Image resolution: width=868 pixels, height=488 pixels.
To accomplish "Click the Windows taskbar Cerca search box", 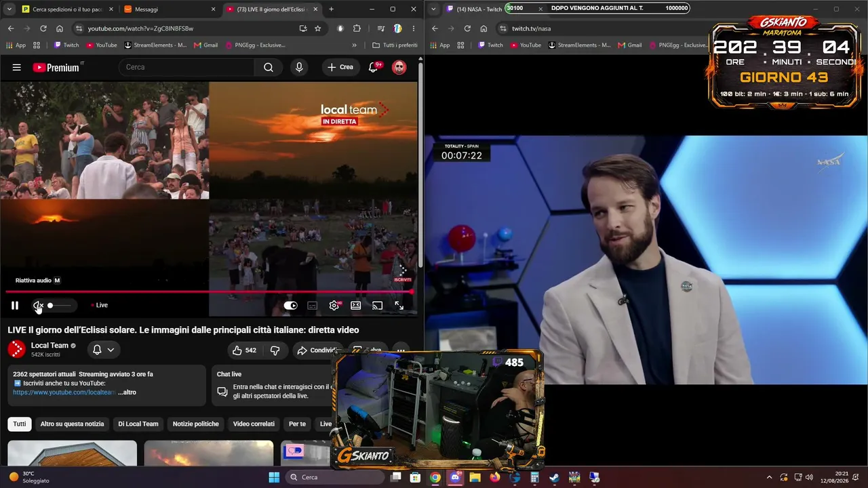I will click(335, 477).
